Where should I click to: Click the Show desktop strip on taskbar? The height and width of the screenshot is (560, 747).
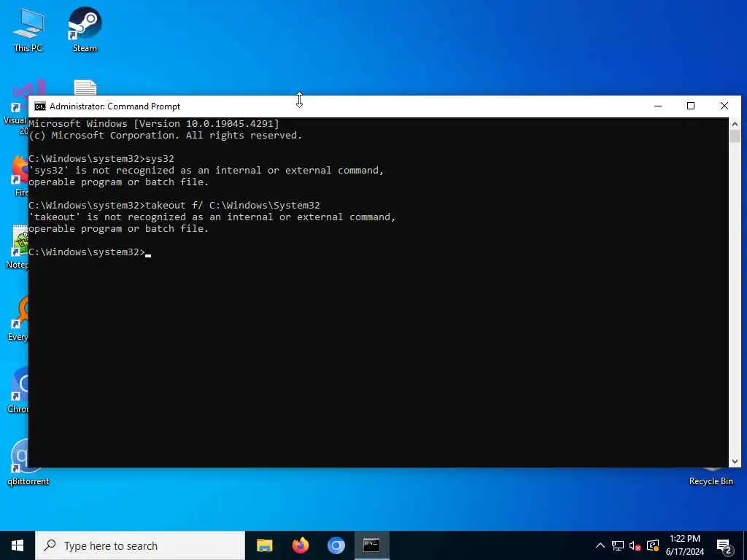745,545
